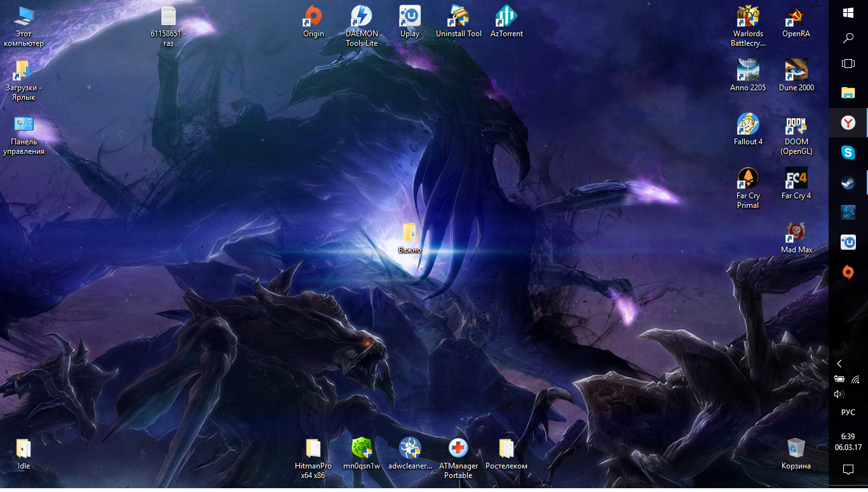Screen dimensions: 868x492
Task: Click the Anno 2205 game icon
Action: pyautogui.click(x=748, y=76)
